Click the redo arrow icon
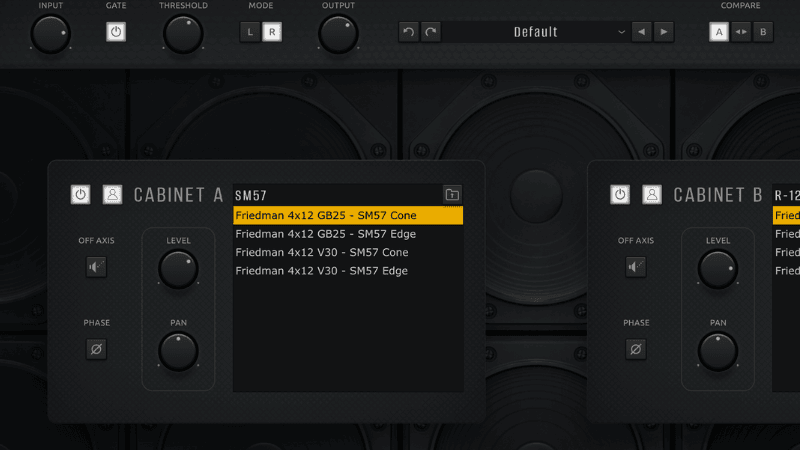 (x=430, y=32)
